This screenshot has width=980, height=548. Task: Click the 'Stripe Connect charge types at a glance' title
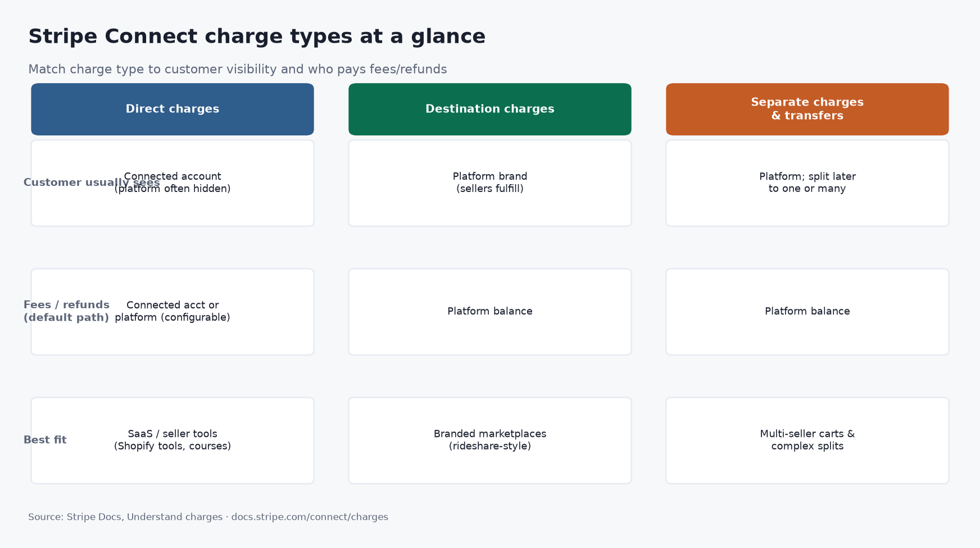(x=257, y=37)
